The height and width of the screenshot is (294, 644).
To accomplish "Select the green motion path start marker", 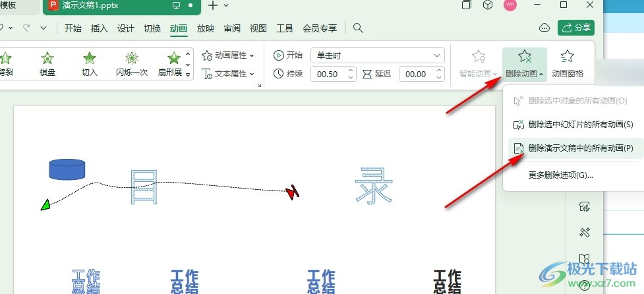I will click(x=45, y=204).
